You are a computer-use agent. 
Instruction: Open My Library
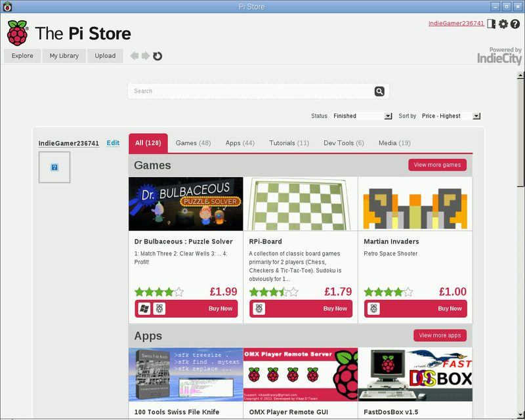pos(64,56)
